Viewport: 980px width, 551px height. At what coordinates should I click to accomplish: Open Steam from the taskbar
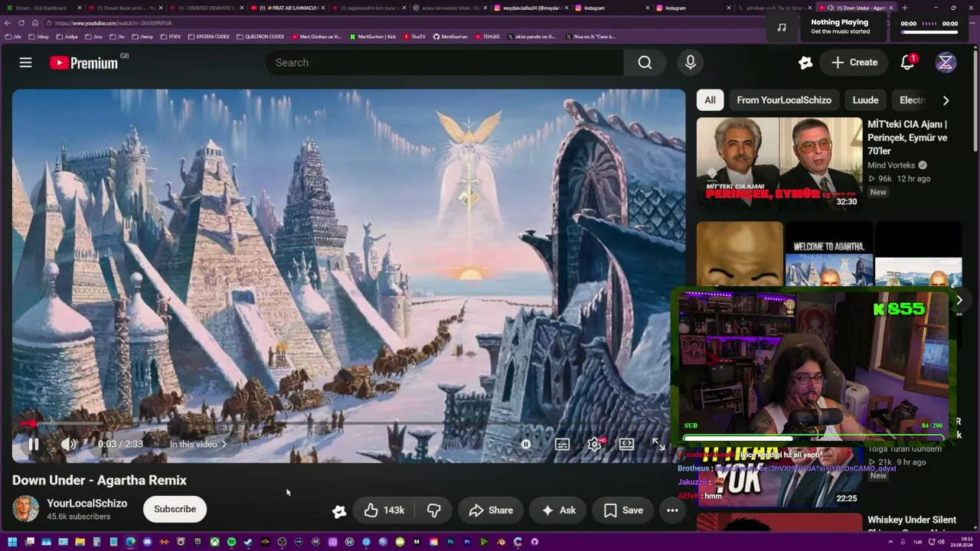(x=248, y=542)
